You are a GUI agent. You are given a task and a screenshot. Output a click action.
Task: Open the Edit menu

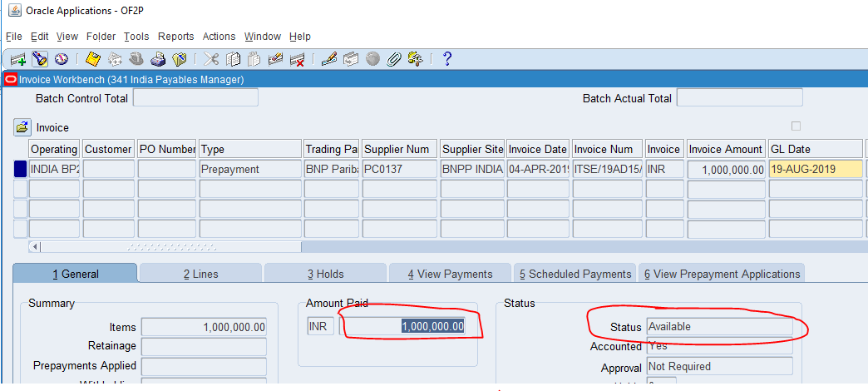(x=39, y=37)
